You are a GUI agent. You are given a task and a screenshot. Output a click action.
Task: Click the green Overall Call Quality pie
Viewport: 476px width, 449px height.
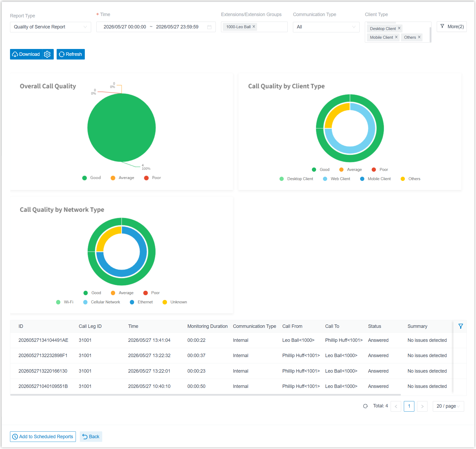121,128
